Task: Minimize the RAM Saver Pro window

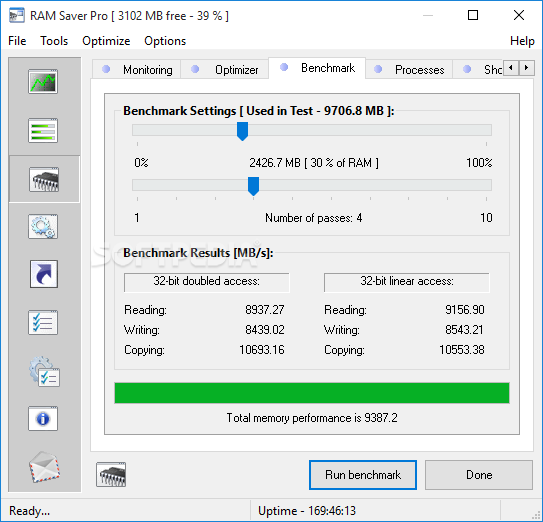Action: [x=428, y=15]
